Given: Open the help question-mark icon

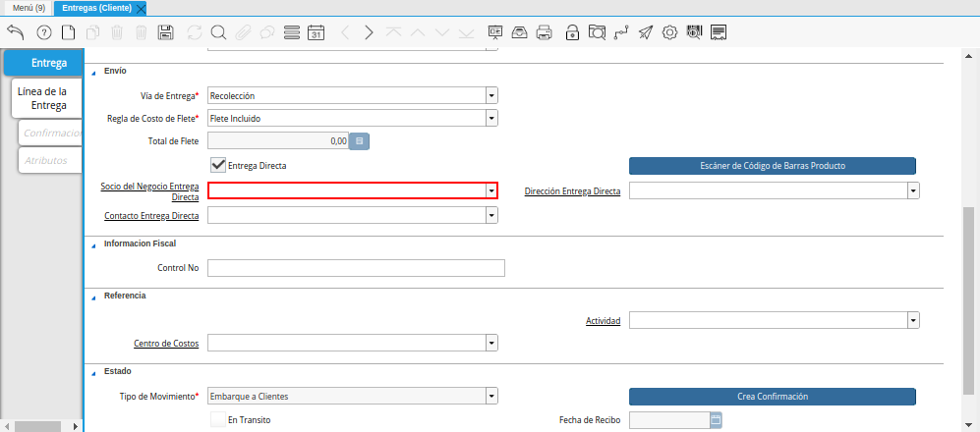Looking at the screenshot, I should point(44,32).
